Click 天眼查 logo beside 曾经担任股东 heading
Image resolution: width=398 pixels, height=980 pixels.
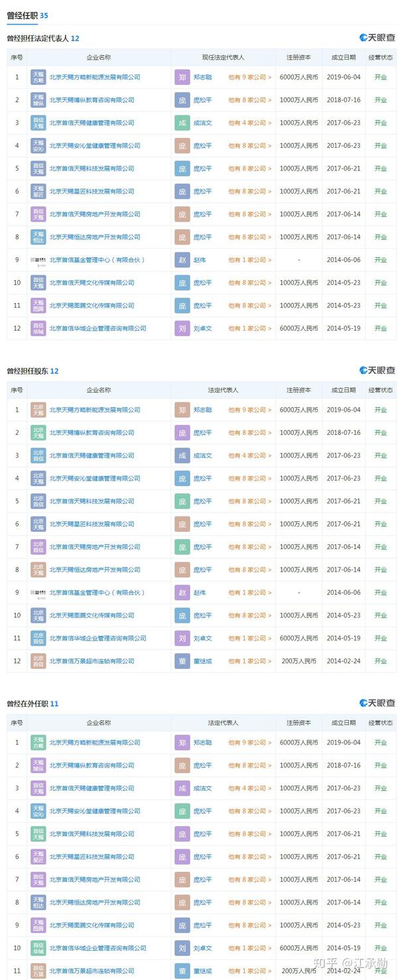coord(377,371)
